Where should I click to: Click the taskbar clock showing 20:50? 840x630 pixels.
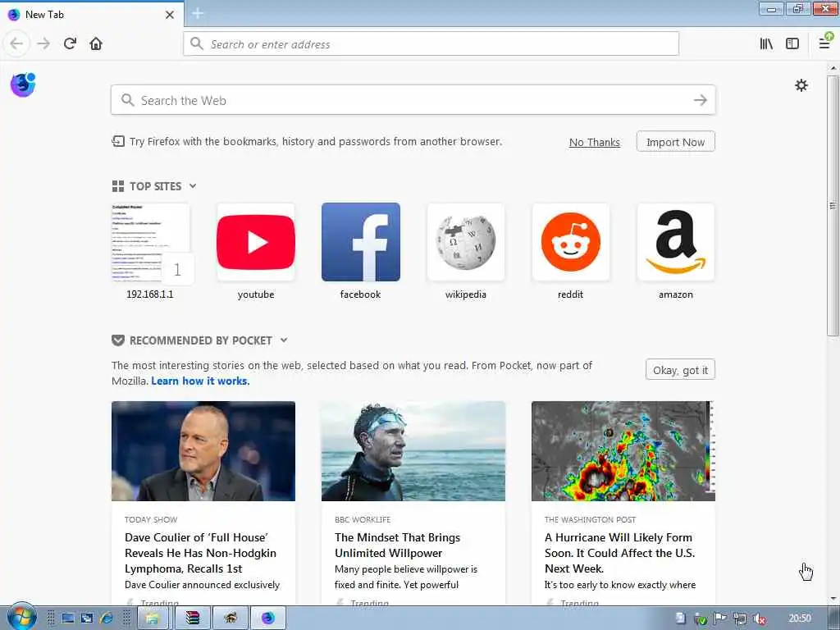click(x=800, y=619)
